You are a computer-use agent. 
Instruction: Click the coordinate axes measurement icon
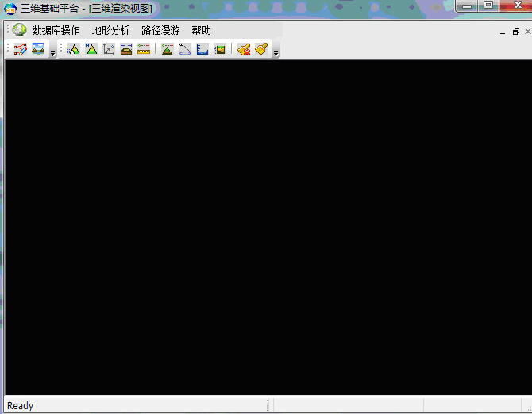(109, 49)
